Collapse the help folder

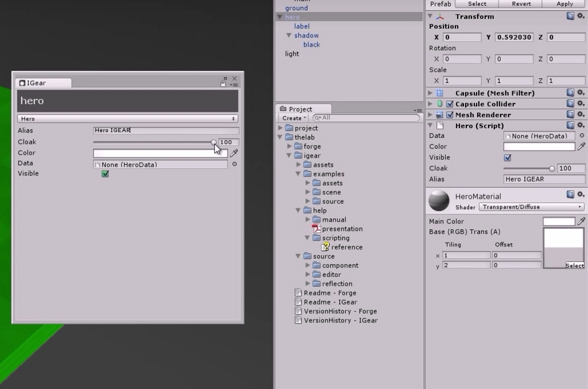pos(298,210)
